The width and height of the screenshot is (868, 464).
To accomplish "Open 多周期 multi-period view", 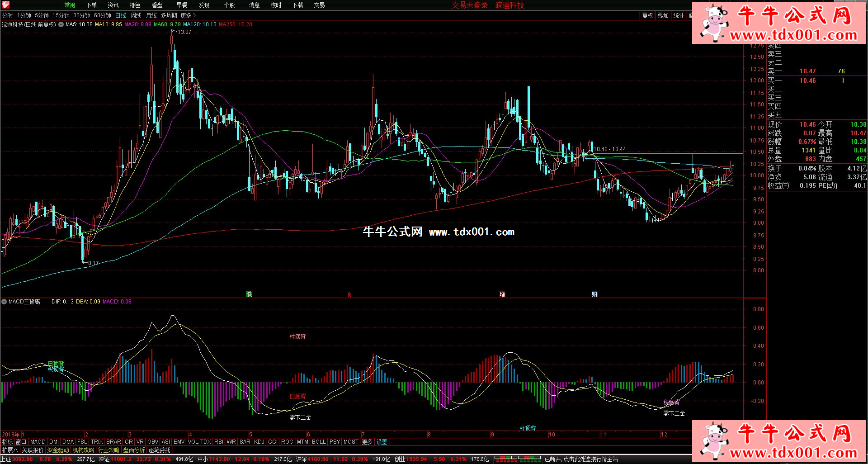I will 169,15.
